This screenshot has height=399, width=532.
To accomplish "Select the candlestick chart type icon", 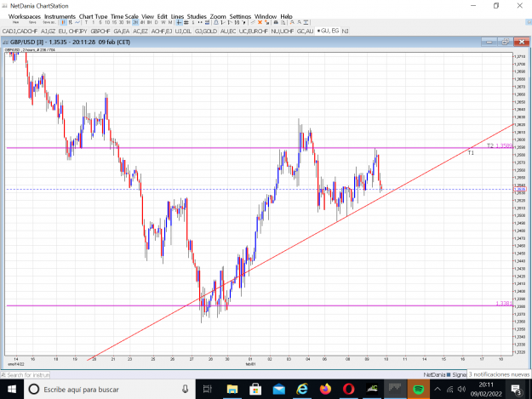I will click(x=64, y=22).
